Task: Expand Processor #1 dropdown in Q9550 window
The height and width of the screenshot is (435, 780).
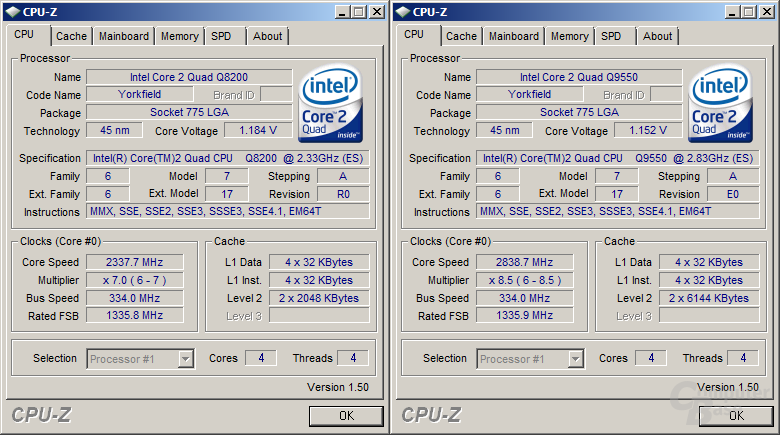Action: tap(576, 359)
